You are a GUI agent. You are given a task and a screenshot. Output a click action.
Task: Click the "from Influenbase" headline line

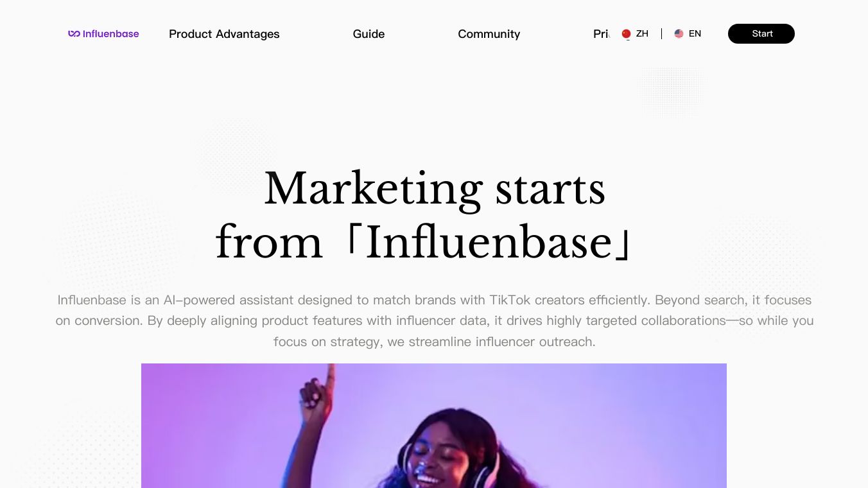click(x=424, y=243)
